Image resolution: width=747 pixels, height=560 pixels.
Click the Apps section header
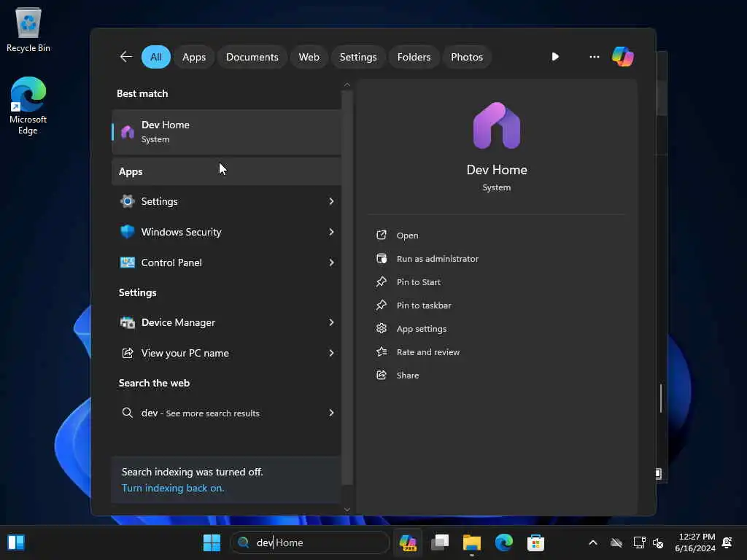point(227,171)
